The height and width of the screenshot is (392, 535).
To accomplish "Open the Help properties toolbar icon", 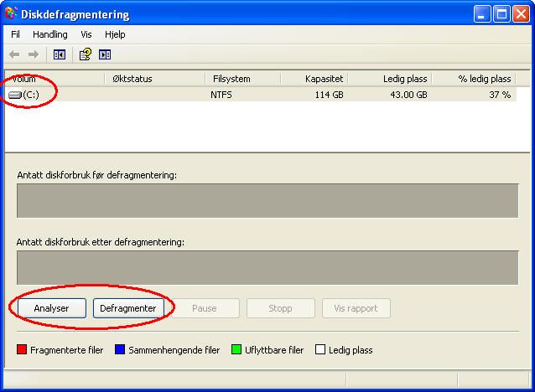I will (x=86, y=54).
